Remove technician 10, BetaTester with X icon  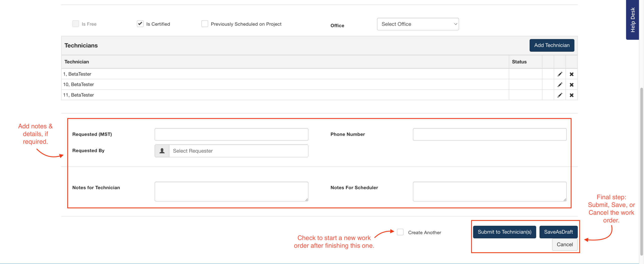coord(572,85)
